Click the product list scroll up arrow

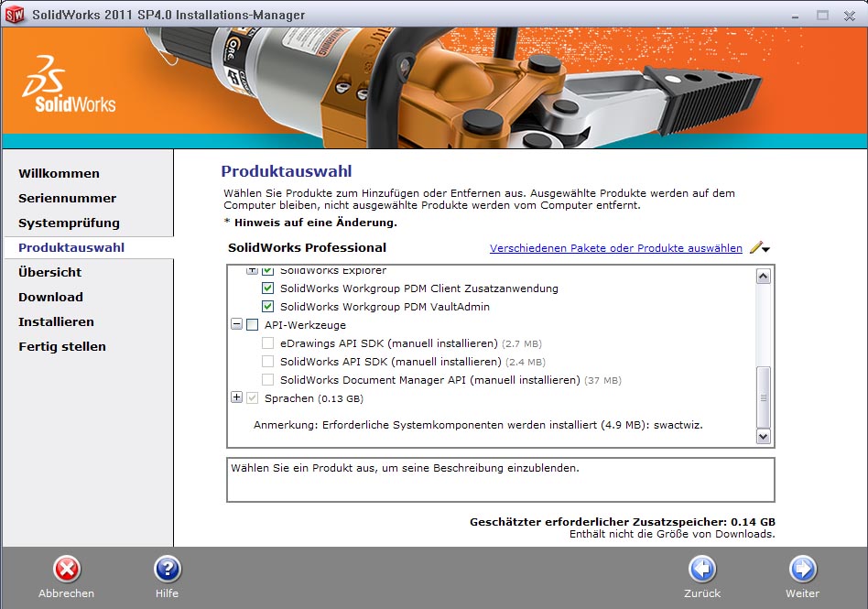coord(764,277)
